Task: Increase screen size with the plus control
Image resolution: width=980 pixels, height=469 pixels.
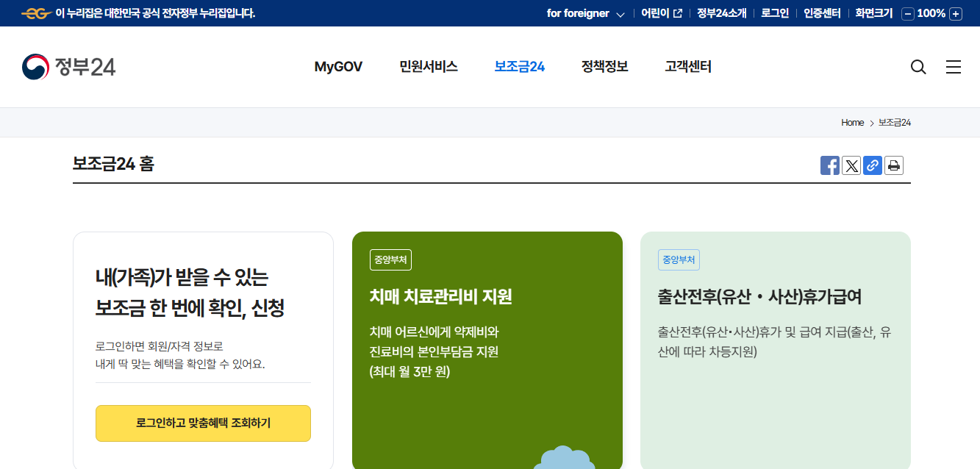Action: coord(955,13)
